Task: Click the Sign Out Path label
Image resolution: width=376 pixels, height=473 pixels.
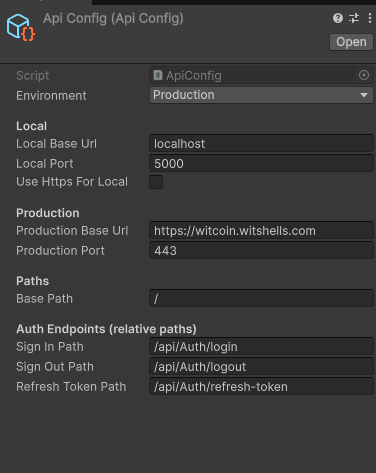Action: pyautogui.click(x=55, y=367)
